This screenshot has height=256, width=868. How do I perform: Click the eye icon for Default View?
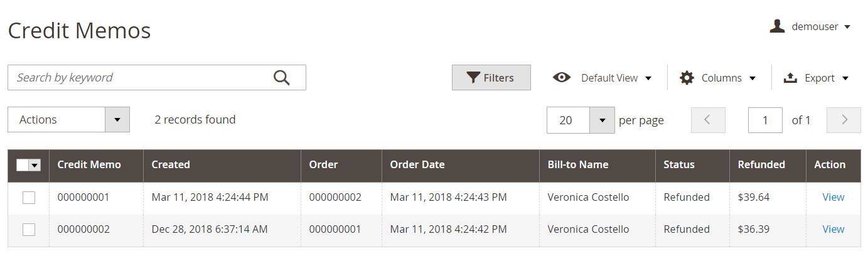[562, 78]
